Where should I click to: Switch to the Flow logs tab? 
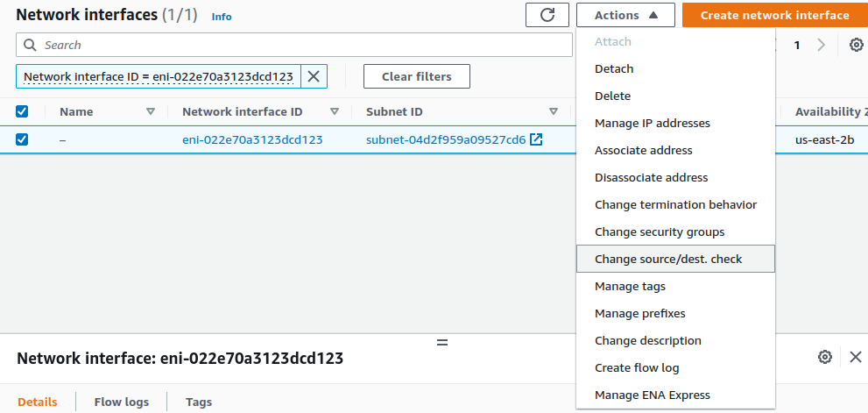pos(122,402)
